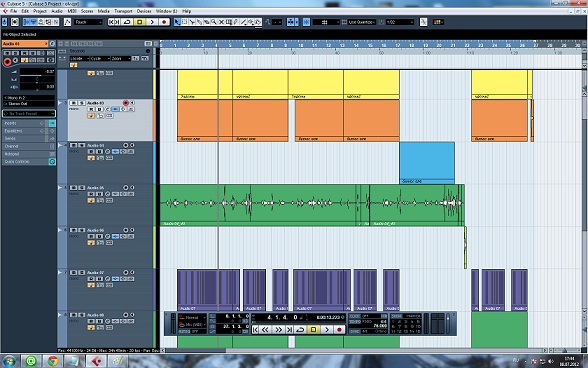Select the Glue tool
The image size is (588, 368).
(199, 22)
